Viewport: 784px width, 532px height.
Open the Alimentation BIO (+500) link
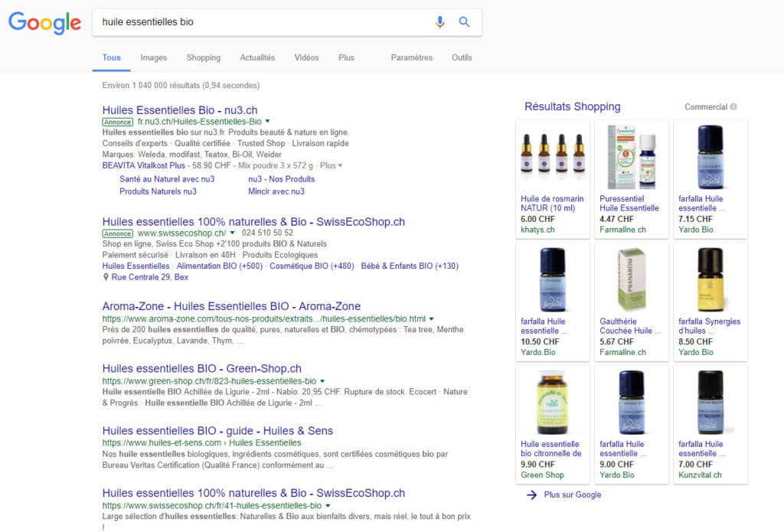point(220,266)
